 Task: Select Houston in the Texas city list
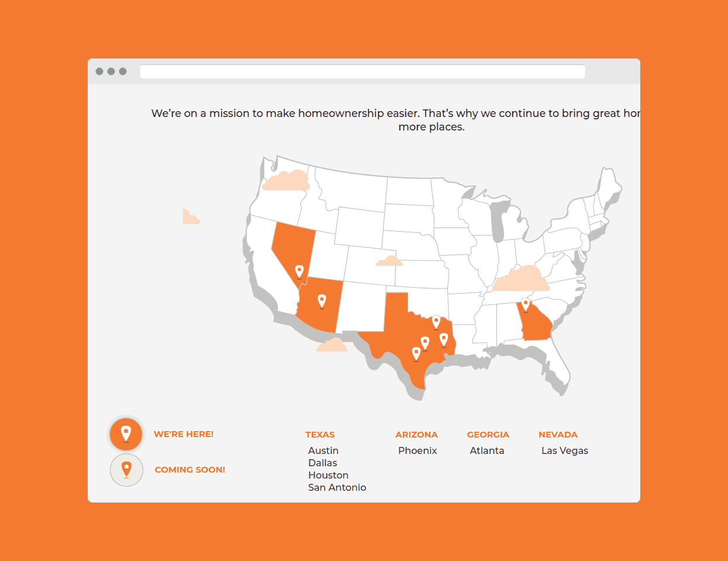[x=329, y=475]
